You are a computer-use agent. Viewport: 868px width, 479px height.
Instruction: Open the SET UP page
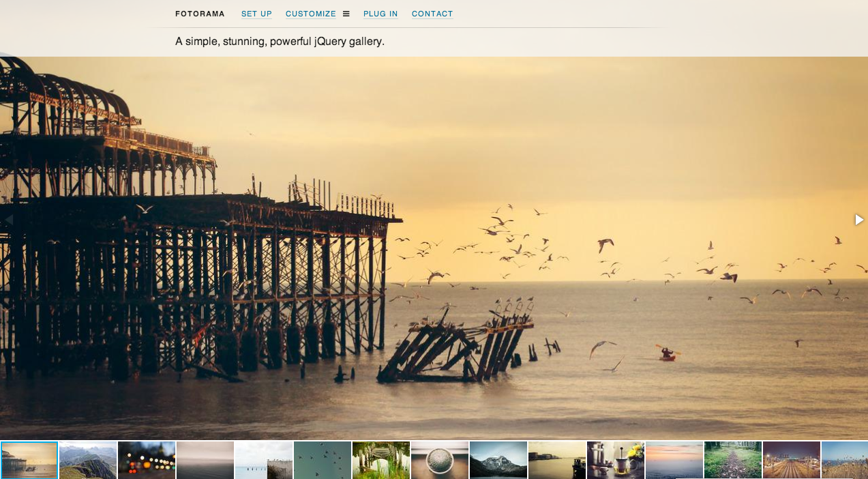click(x=256, y=13)
